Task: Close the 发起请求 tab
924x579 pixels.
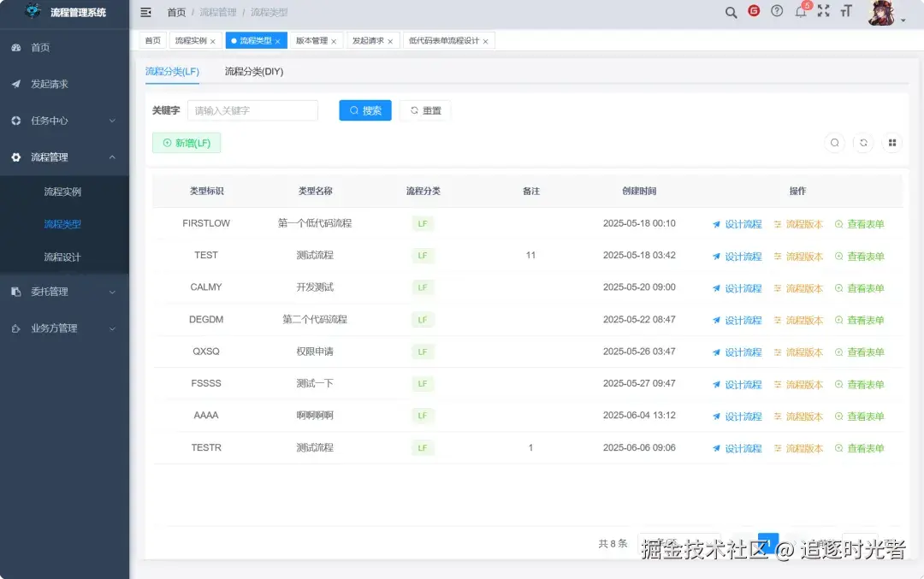Action: 390,41
